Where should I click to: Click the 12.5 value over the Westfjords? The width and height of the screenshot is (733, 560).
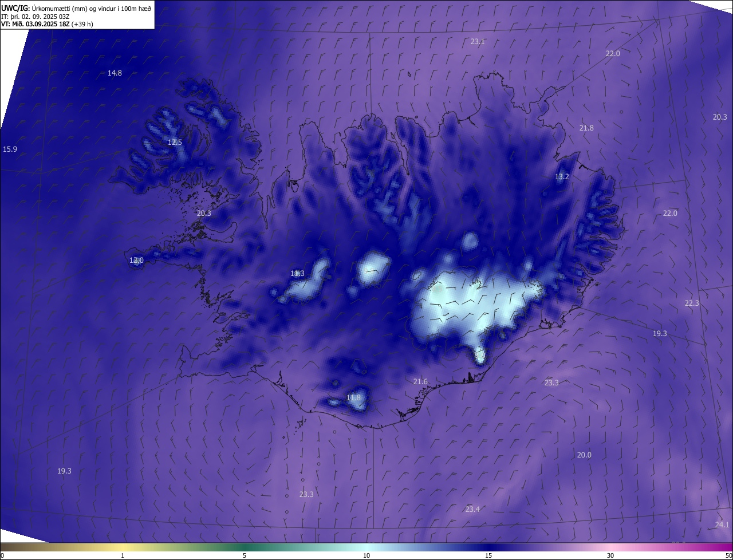pos(175,142)
